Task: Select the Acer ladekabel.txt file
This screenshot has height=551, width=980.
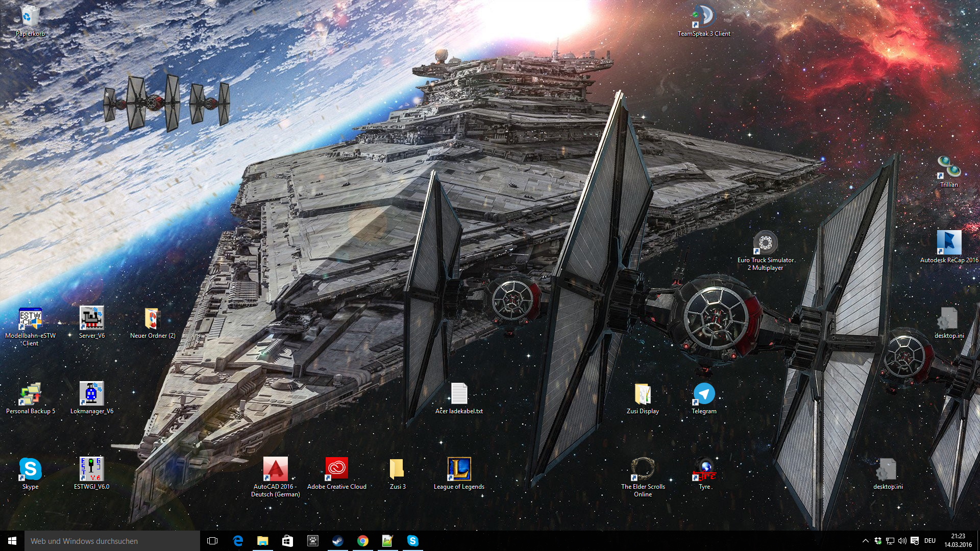Action: coord(459,398)
